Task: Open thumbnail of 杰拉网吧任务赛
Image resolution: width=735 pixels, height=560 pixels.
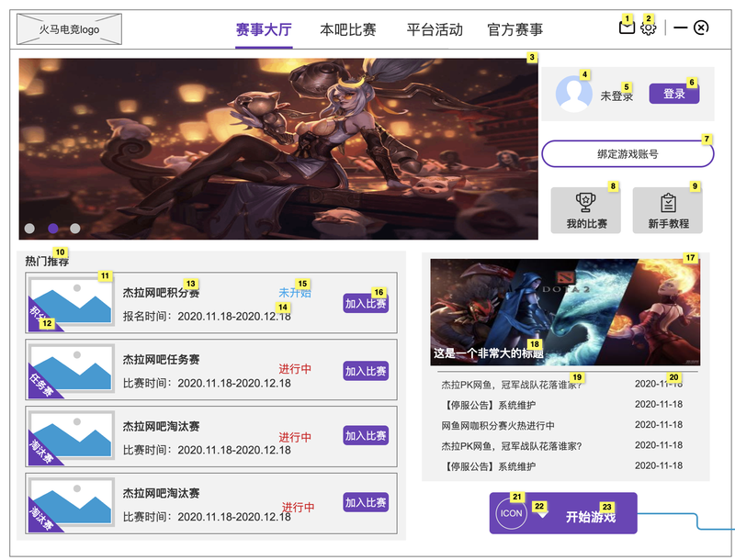Action: pos(72,368)
